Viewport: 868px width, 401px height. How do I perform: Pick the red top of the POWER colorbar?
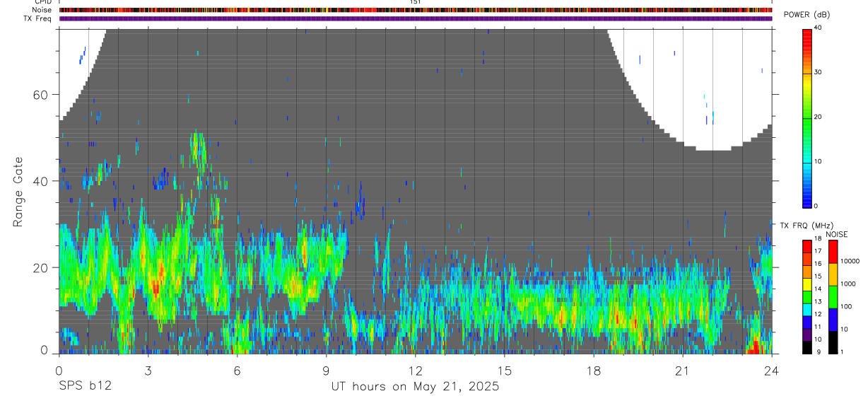[807, 35]
